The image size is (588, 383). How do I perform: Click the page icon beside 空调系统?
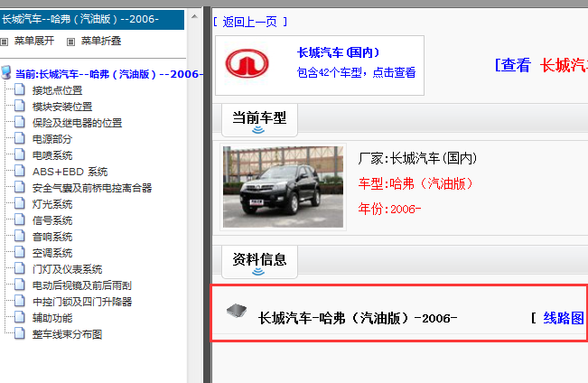point(20,252)
